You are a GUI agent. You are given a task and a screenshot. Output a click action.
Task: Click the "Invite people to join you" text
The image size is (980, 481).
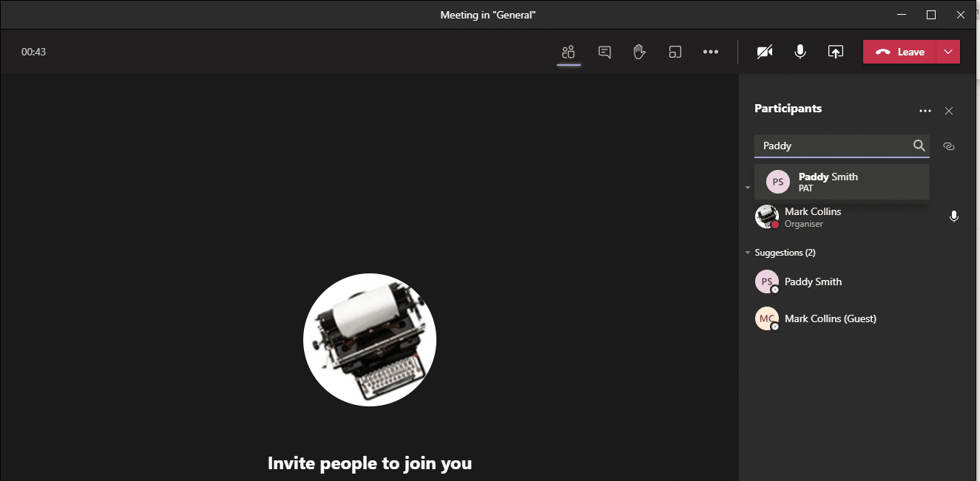(x=370, y=463)
